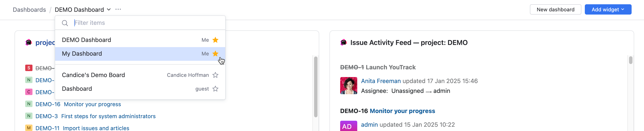The height and width of the screenshot is (131, 644).
Task: Select Candice's Demo Board entry
Action: [x=93, y=75]
